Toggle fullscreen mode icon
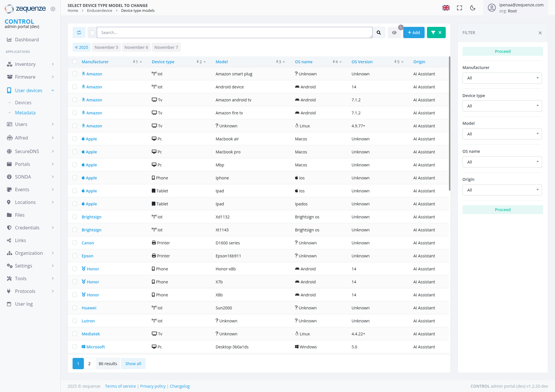The width and height of the screenshot is (555, 392). 459,8
